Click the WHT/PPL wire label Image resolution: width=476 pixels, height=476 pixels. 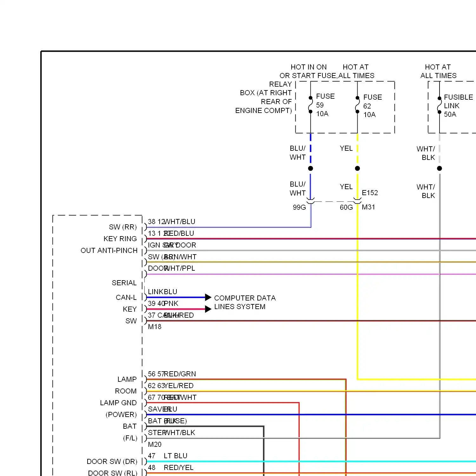click(x=179, y=268)
